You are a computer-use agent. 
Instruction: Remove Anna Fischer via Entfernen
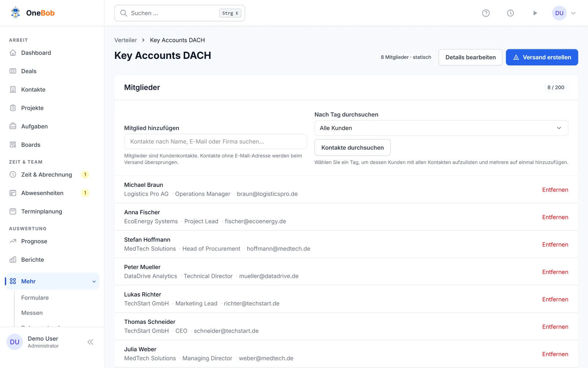[555, 217]
